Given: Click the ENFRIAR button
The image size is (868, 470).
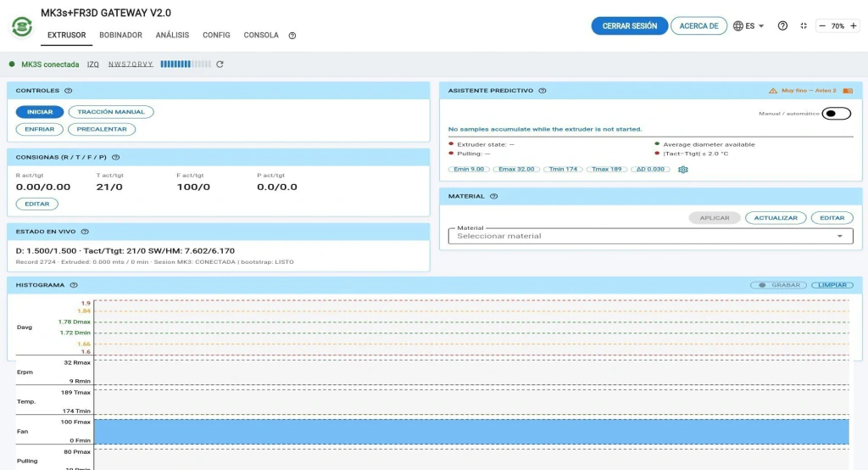Looking at the screenshot, I should pyautogui.click(x=39, y=129).
